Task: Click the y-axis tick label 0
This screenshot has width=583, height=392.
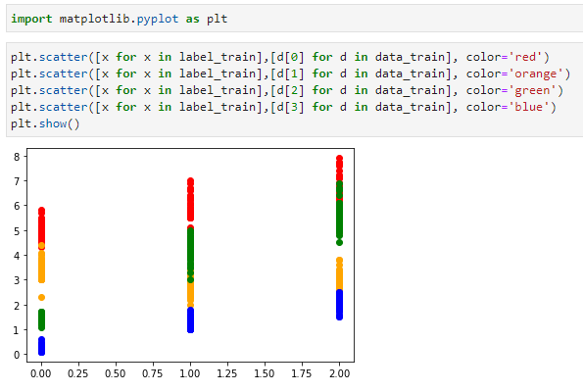Action: (17, 355)
